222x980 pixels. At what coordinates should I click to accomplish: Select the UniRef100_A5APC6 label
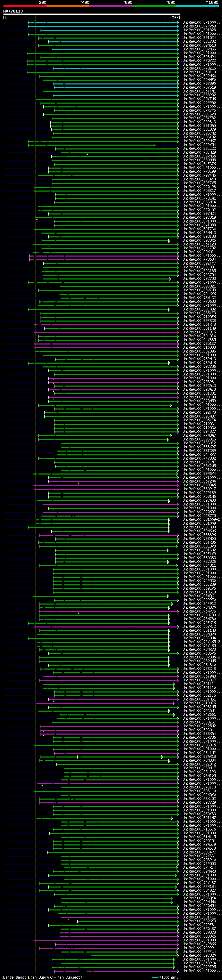199,611
